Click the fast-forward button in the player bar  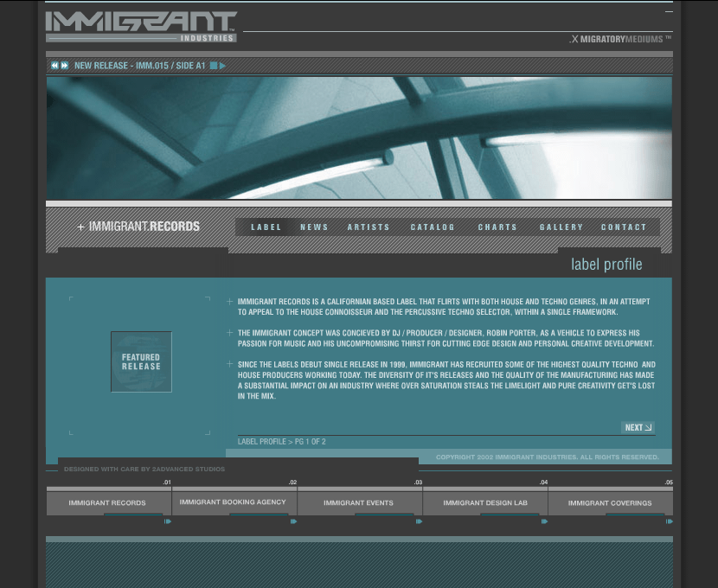[x=65, y=66]
